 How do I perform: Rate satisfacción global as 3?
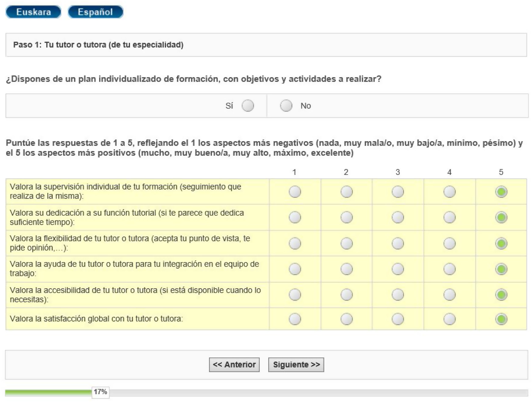(x=398, y=319)
